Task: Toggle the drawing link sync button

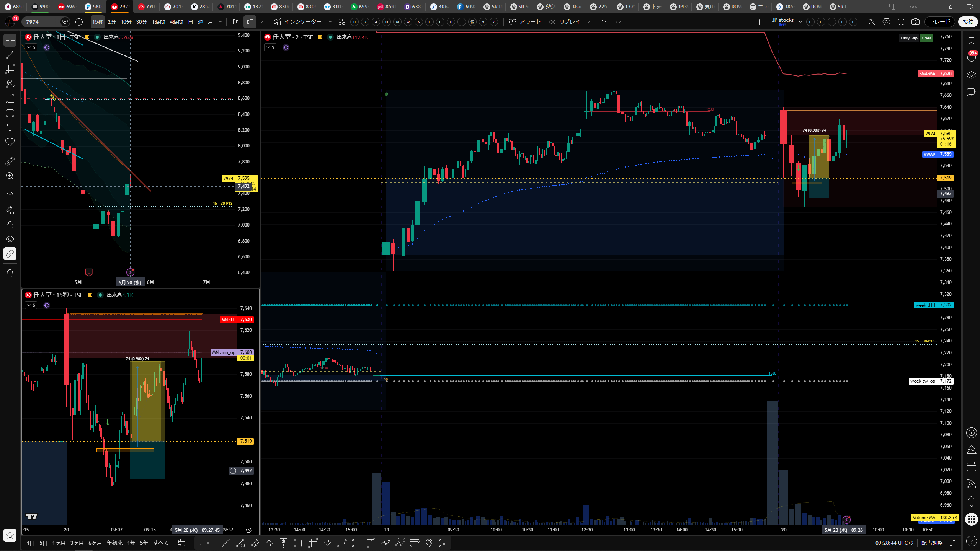Action: [10, 254]
